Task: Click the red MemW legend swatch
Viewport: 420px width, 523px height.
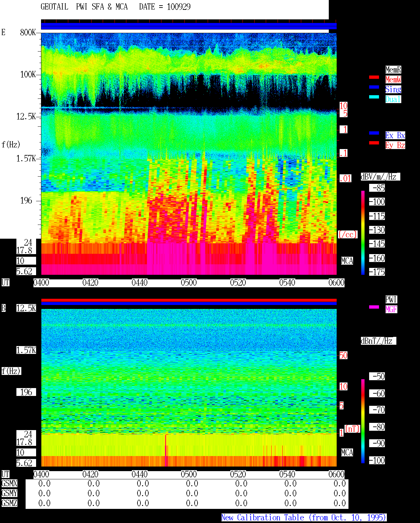Action: [x=374, y=77]
